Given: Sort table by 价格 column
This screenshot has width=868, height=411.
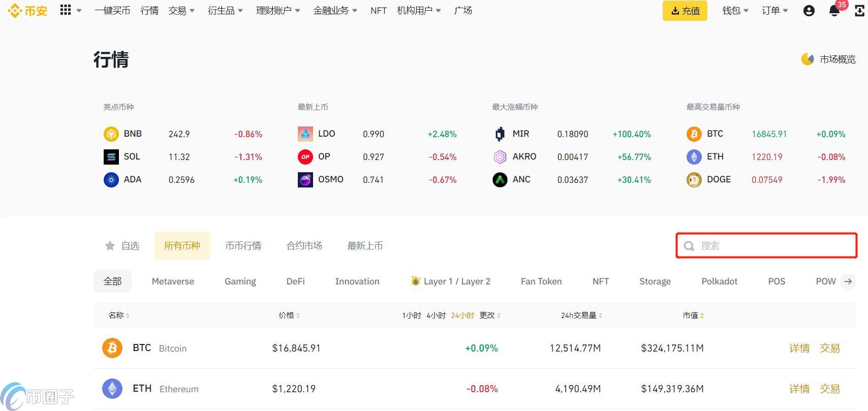Looking at the screenshot, I should pos(289,315).
